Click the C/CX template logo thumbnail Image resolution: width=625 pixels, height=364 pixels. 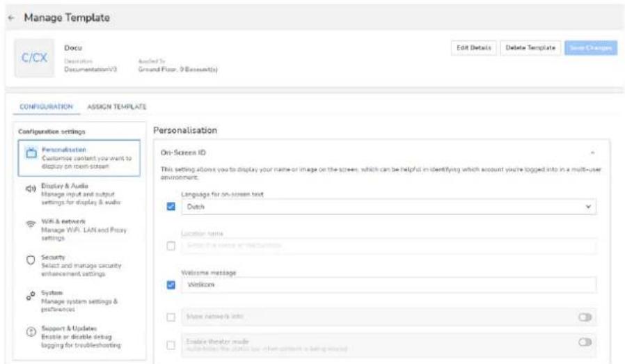(x=34, y=58)
